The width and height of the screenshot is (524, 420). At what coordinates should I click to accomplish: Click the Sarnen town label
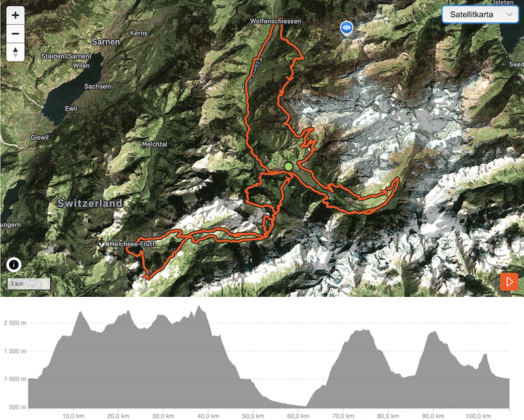tap(105, 42)
